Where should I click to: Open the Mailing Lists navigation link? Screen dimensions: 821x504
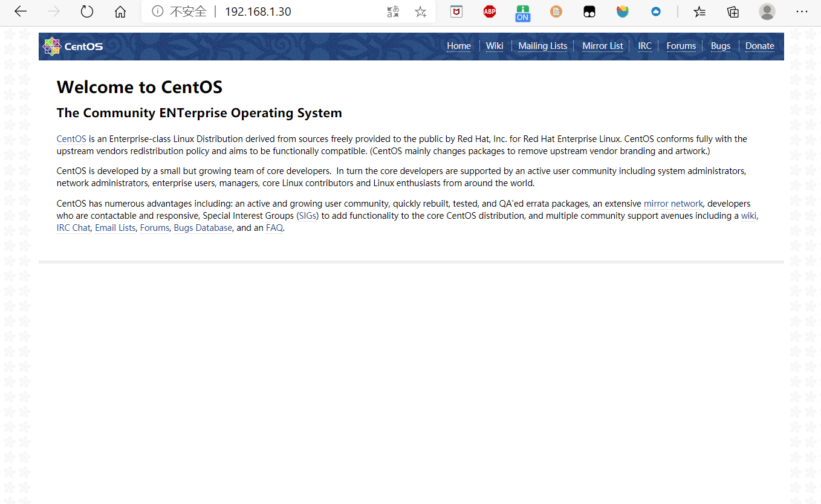[543, 46]
